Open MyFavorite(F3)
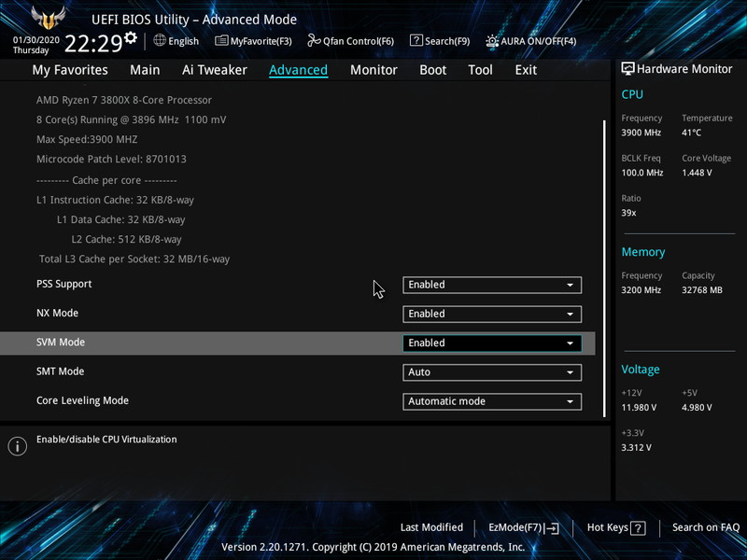Image resolution: width=747 pixels, height=560 pixels. point(253,41)
